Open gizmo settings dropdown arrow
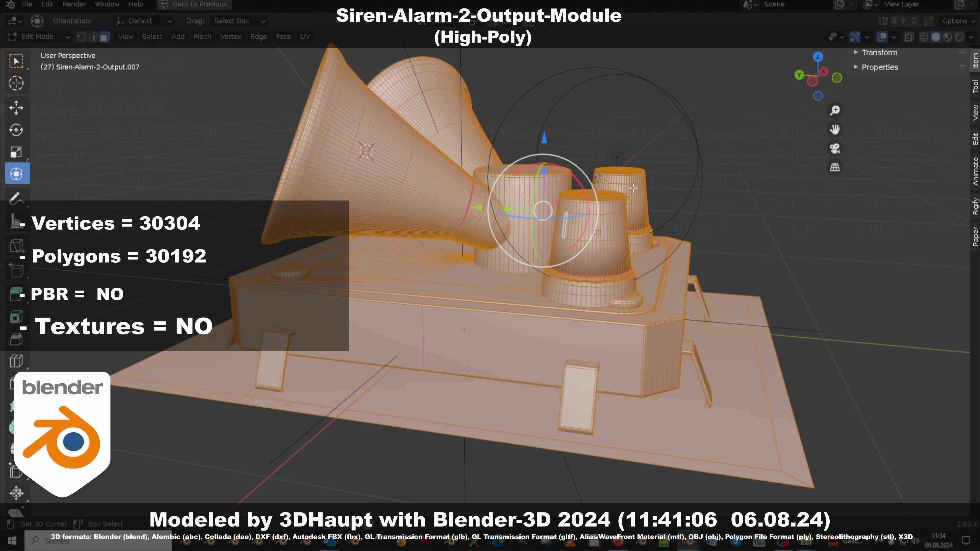Image resolution: width=980 pixels, height=551 pixels. click(x=867, y=37)
